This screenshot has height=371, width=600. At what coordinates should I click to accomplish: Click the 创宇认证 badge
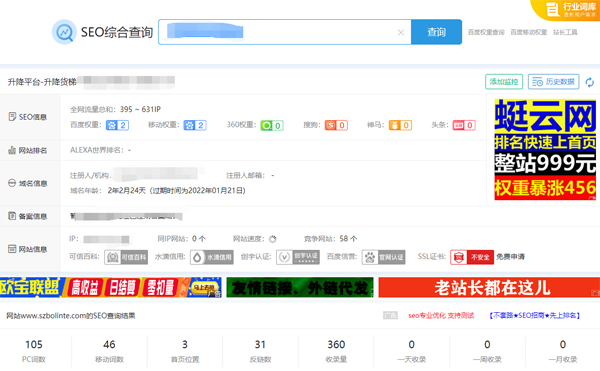click(x=298, y=257)
